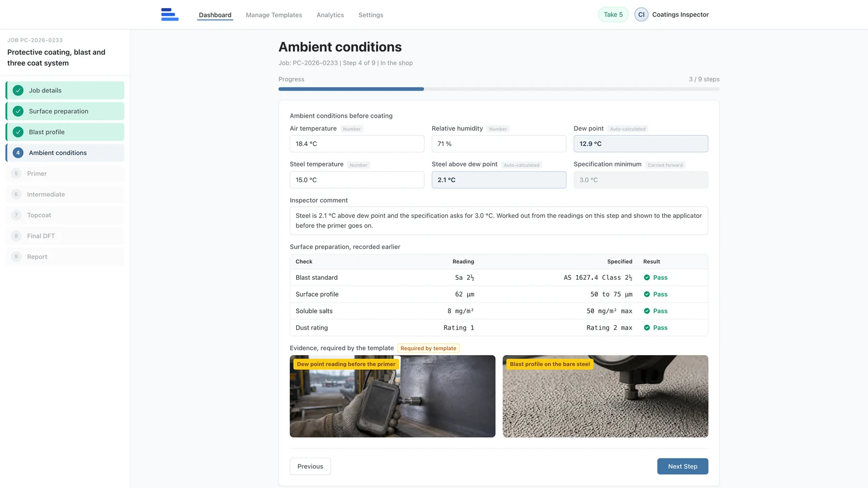868x488 pixels.
Task: Open the CI user avatar
Action: point(641,15)
